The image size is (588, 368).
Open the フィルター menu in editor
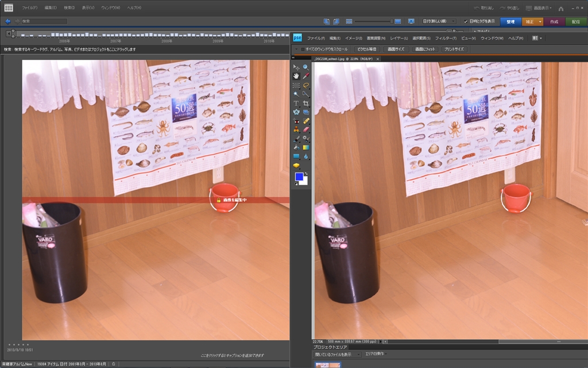click(446, 38)
